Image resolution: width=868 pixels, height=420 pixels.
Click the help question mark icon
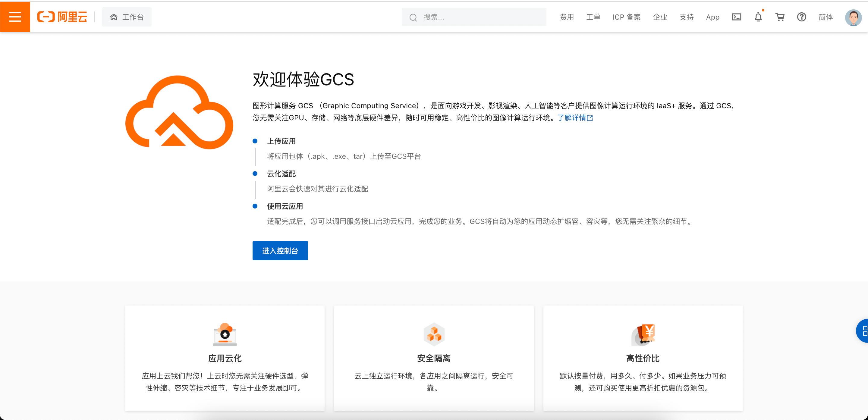[801, 17]
